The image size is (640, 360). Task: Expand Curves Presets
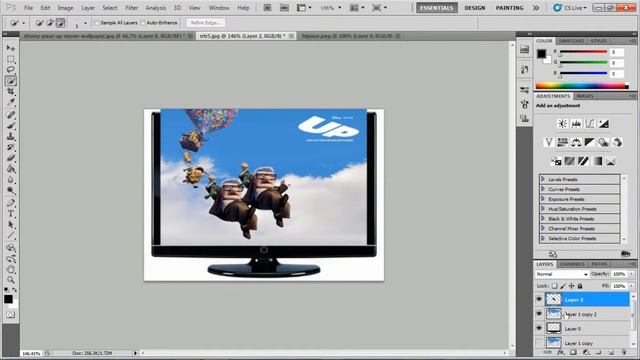click(x=543, y=189)
